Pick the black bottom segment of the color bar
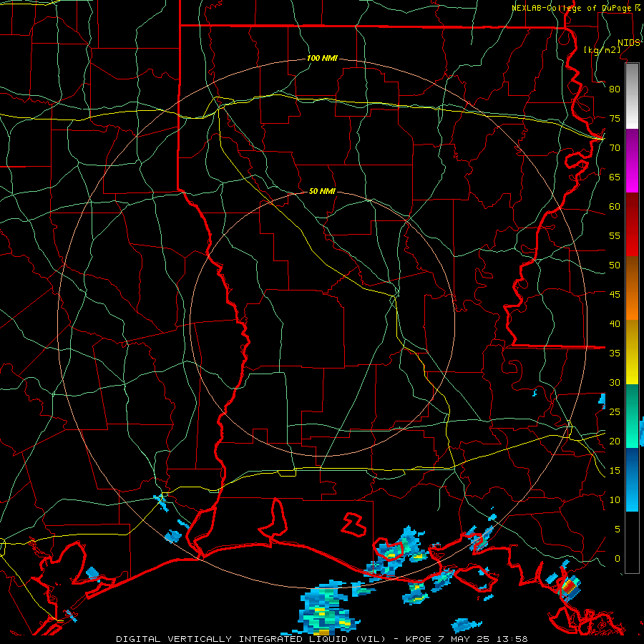 coord(632,542)
